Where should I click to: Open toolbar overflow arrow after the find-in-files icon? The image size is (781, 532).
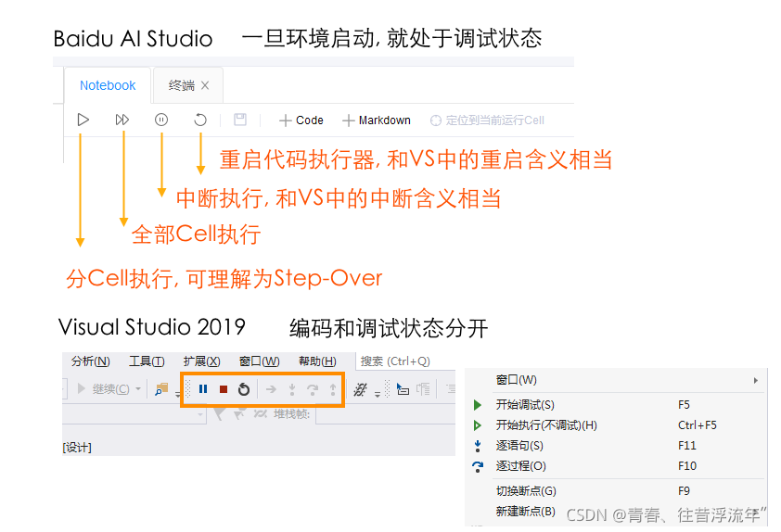coord(177,394)
